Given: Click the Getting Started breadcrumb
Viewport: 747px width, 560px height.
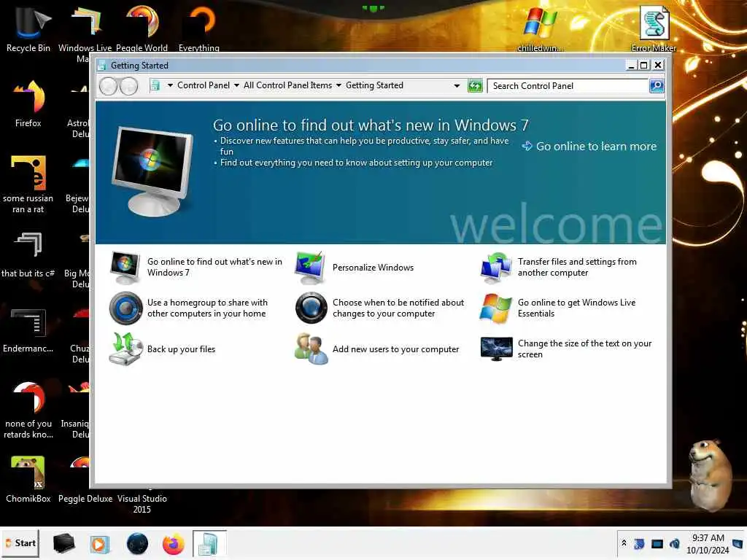Looking at the screenshot, I should 374,85.
